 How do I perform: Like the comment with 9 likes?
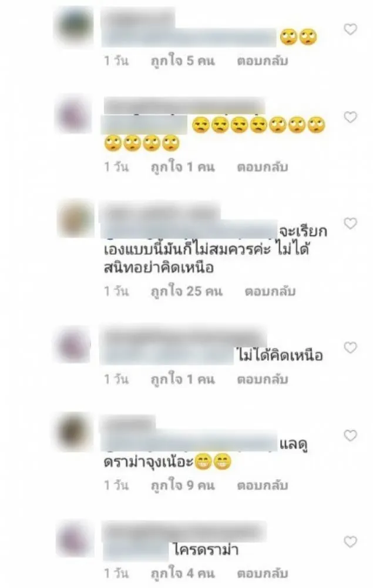[x=350, y=435]
